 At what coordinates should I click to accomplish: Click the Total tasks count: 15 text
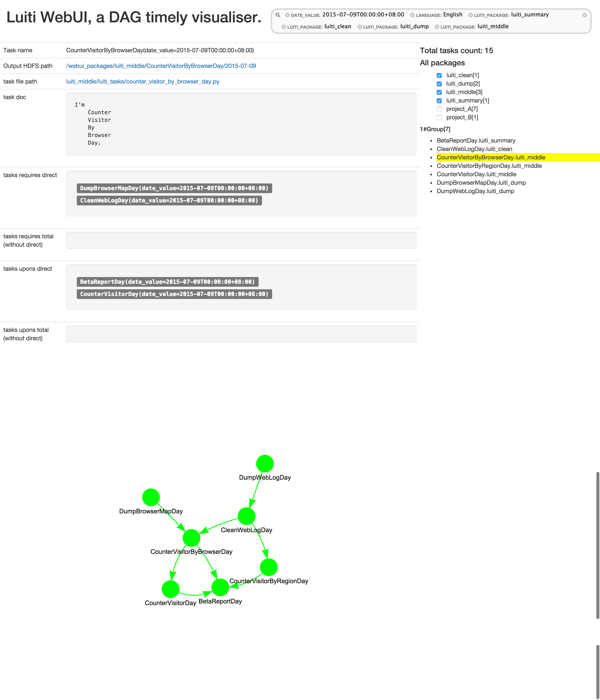click(x=456, y=51)
